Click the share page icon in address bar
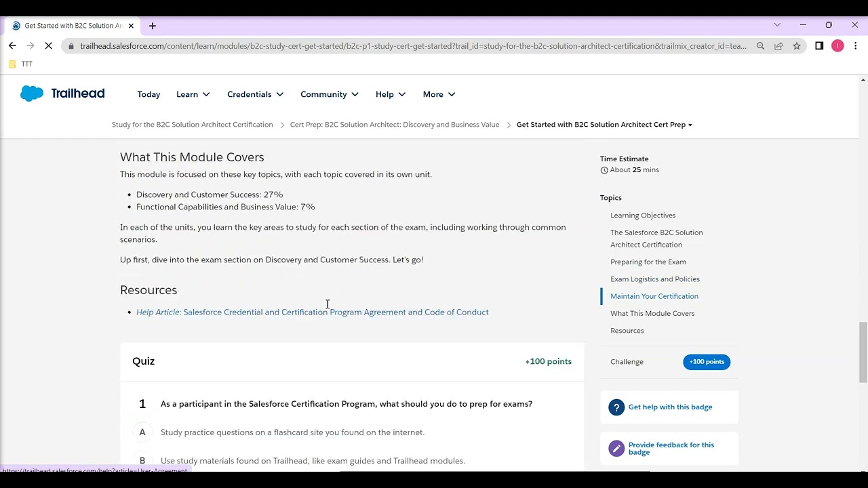Screen dimensions: 868x488 778,46
